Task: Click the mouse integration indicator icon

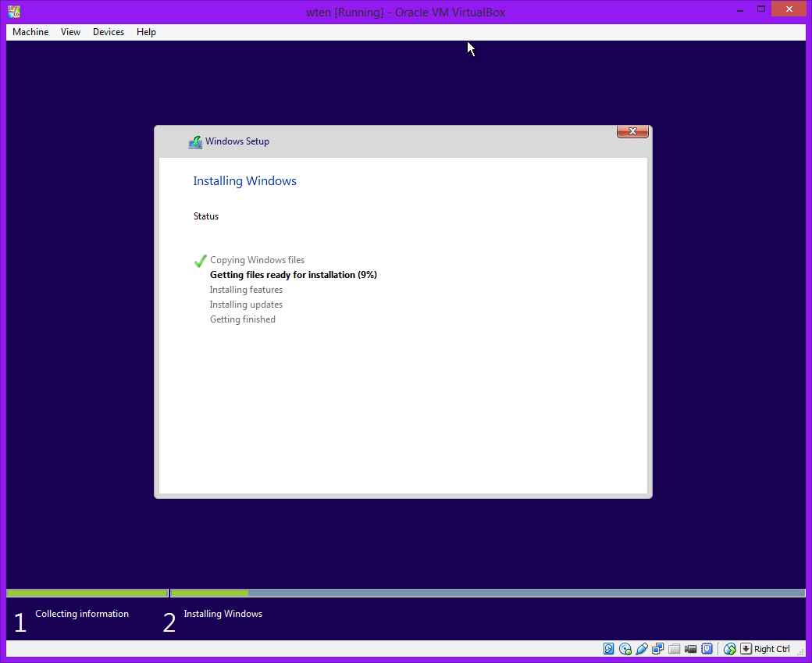Action: pyautogui.click(x=730, y=649)
